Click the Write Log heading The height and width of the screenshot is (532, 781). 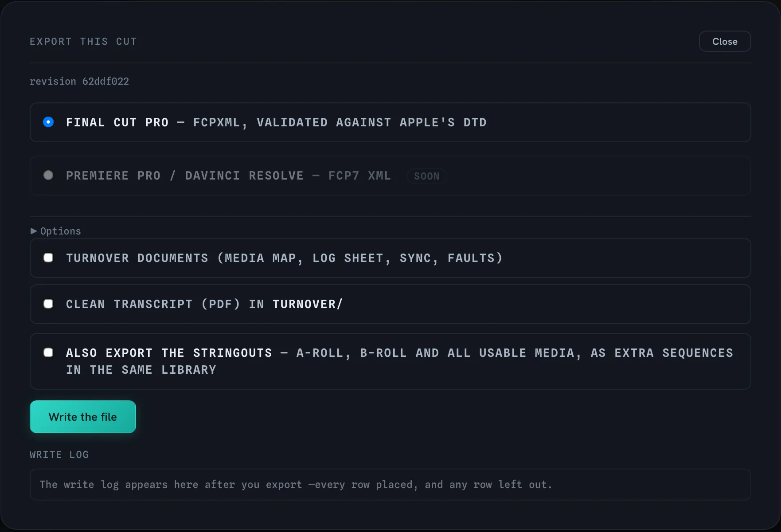coord(59,454)
